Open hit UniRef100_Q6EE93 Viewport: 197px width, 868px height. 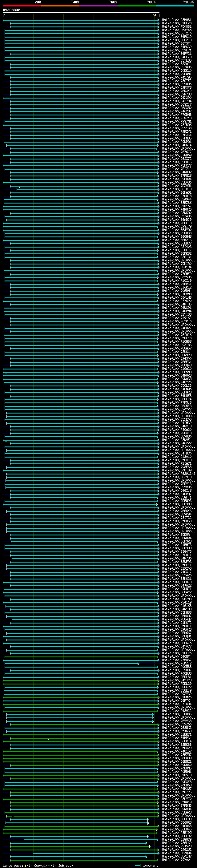click(x=176, y=819)
